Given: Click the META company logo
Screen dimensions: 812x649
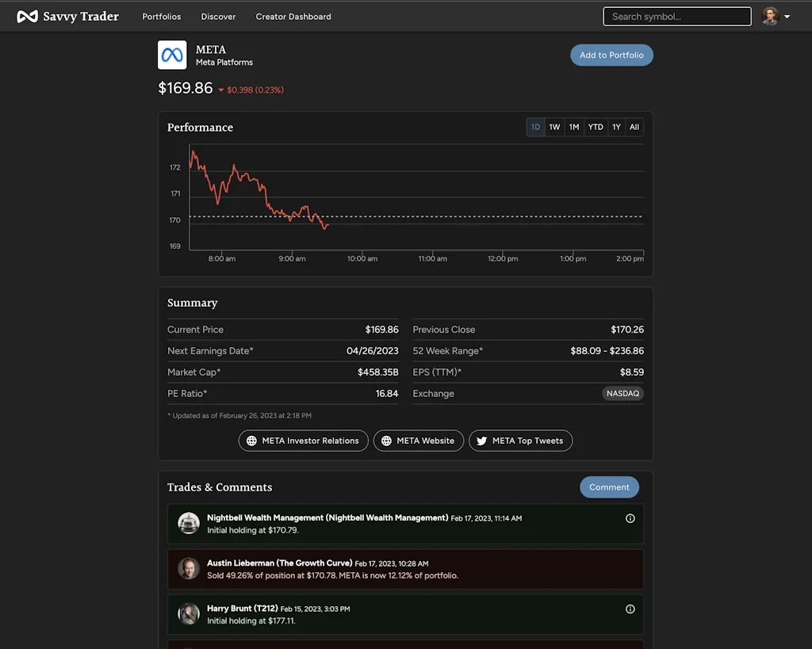Looking at the screenshot, I should coord(172,56).
